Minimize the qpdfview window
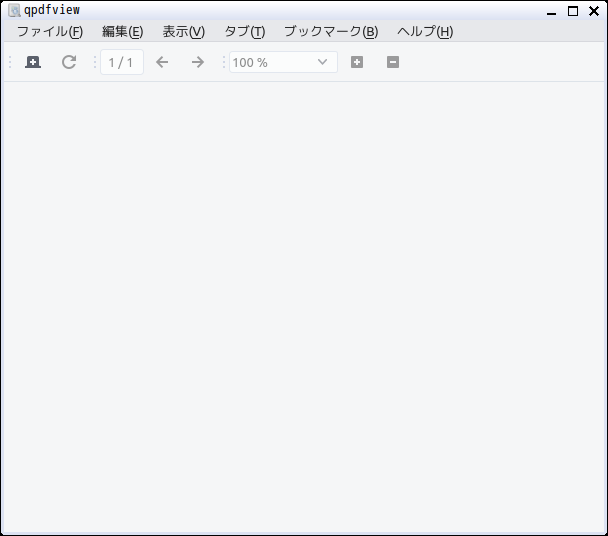 coord(551,12)
